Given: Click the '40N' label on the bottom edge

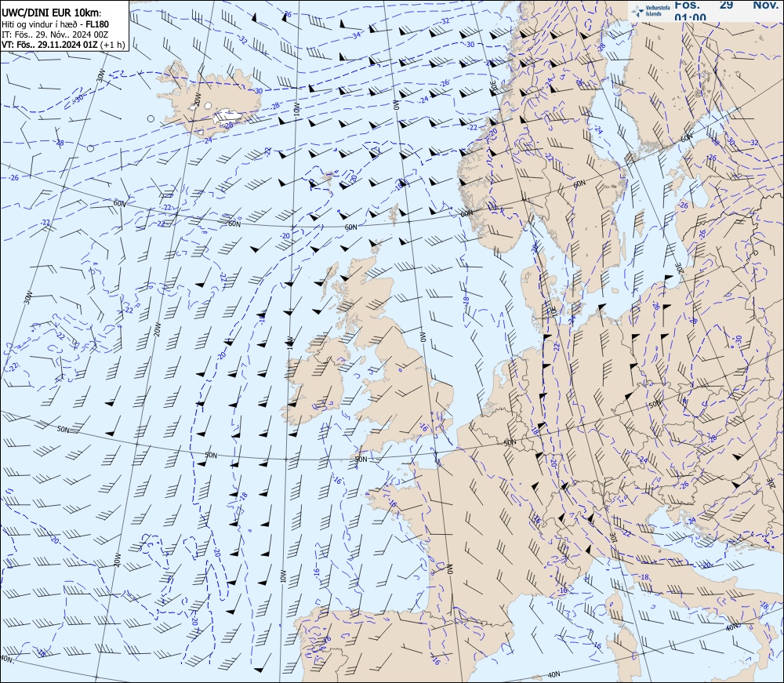Looking at the screenshot, I should coord(554,674).
